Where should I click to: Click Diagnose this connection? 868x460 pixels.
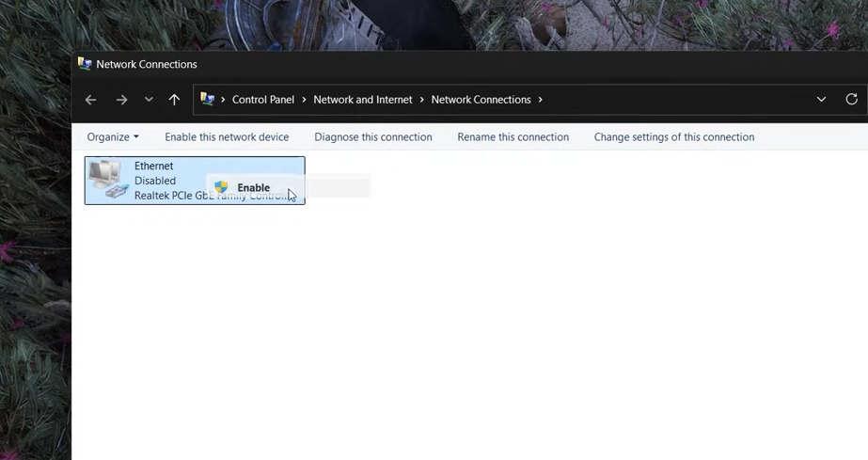click(x=372, y=137)
